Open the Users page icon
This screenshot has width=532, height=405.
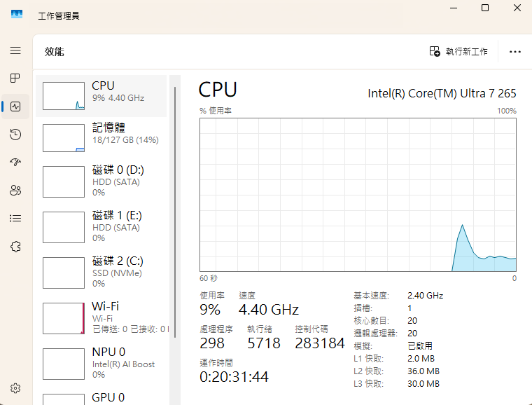coord(15,190)
